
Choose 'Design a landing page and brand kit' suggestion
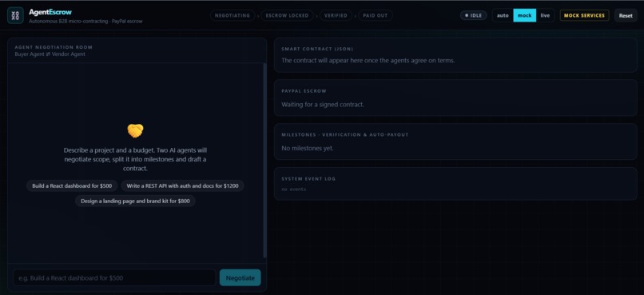tap(135, 201)
